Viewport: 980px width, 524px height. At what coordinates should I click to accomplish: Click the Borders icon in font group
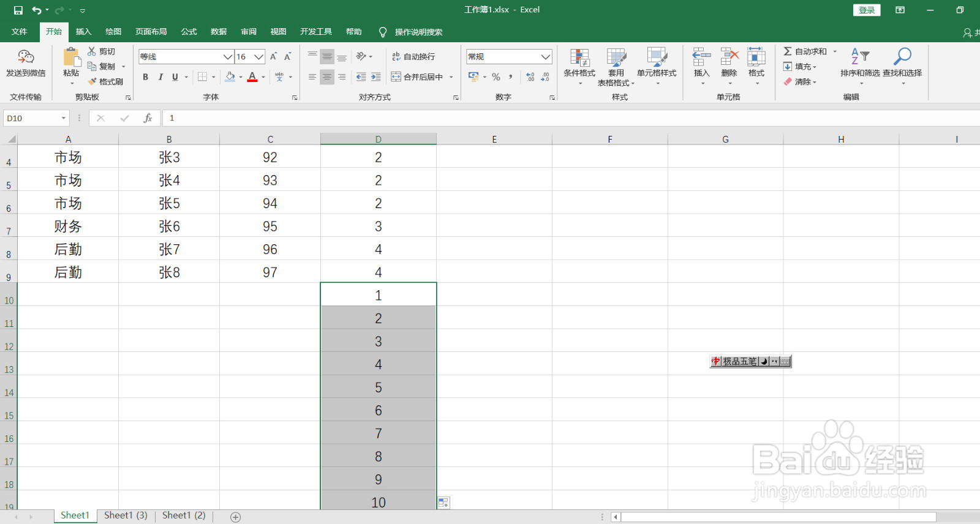point(202,77)
